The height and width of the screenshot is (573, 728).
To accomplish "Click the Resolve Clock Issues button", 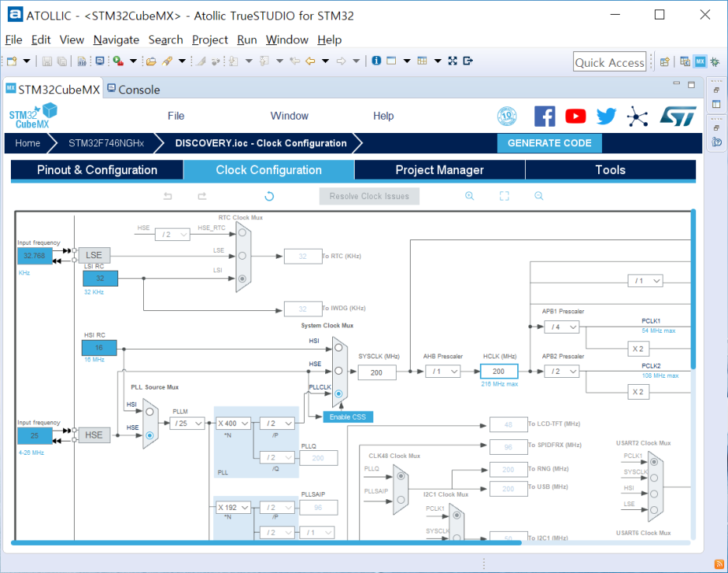I will (x=369, y=196).
